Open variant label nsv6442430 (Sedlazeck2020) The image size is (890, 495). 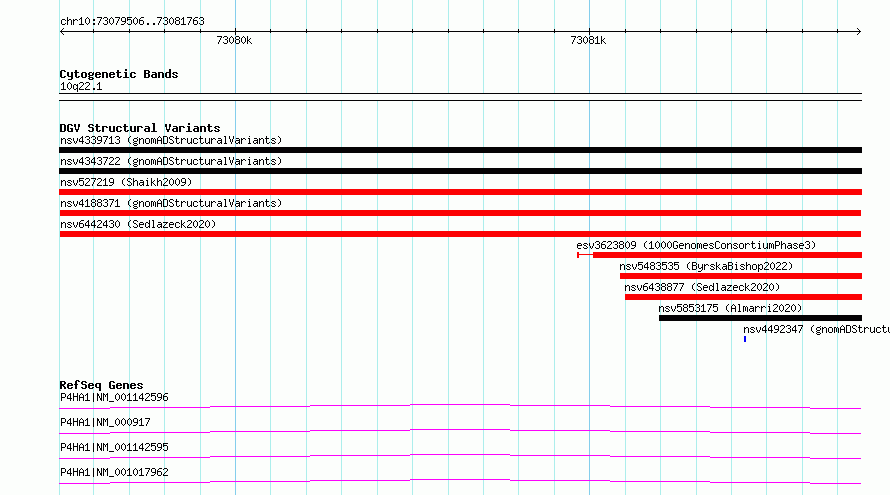coord(138,224)
